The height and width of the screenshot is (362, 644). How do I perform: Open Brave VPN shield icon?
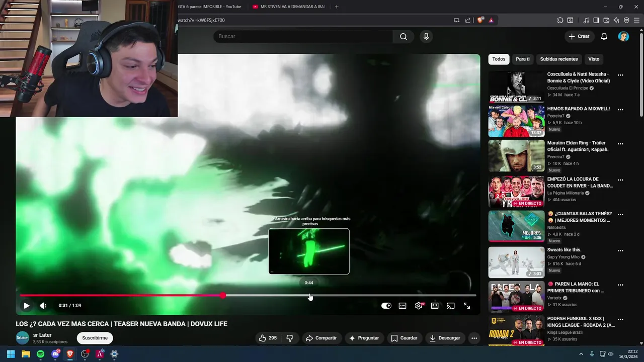(626, 20)
